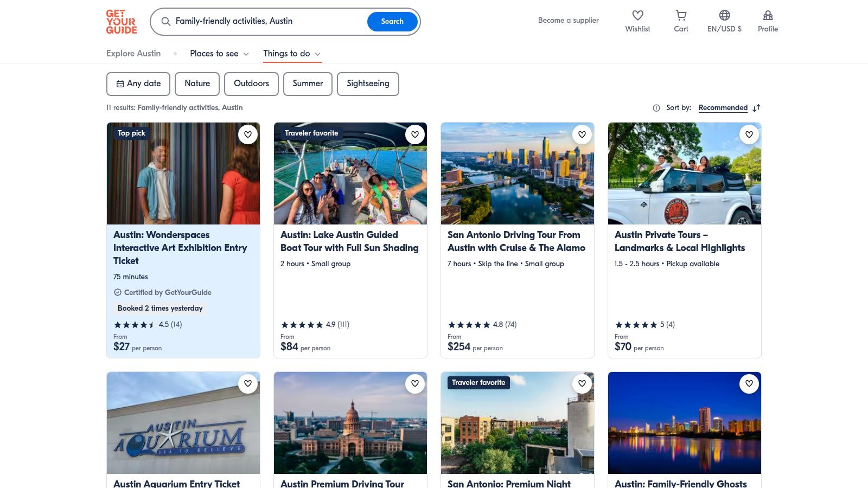The width and height of the screenshot is (868, 488).
Task: Click the Explore Austin link
Action: (x=133, y=53)
